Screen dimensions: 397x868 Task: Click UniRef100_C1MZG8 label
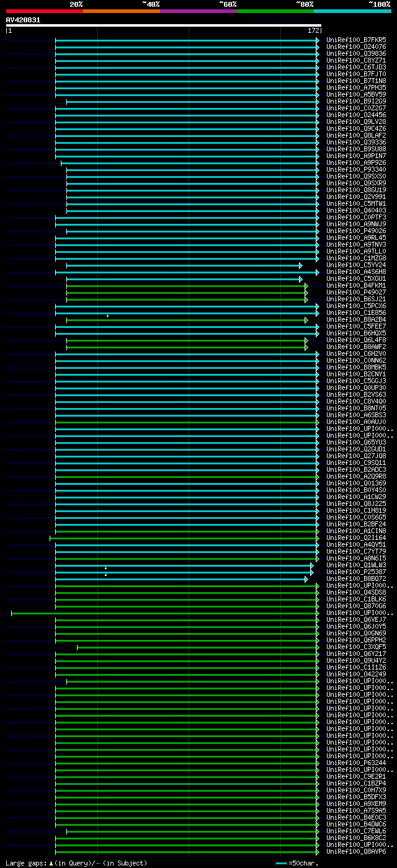(x=356, y=258)
